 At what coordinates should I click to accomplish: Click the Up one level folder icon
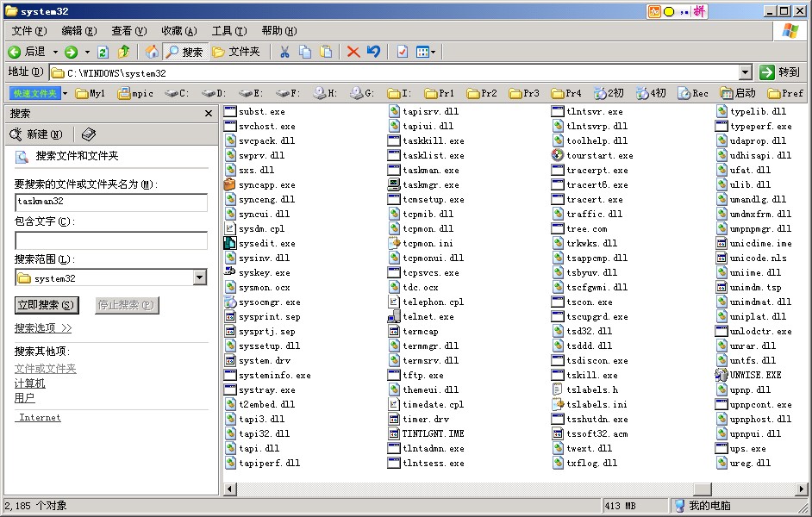[x=123, y=53]
